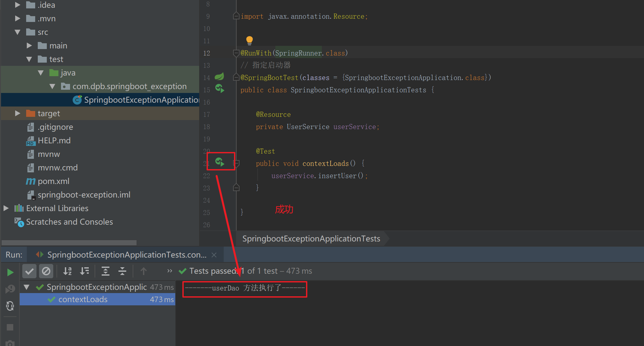Expand the .mvn folder
644x346 pixels.
[18, 18]
